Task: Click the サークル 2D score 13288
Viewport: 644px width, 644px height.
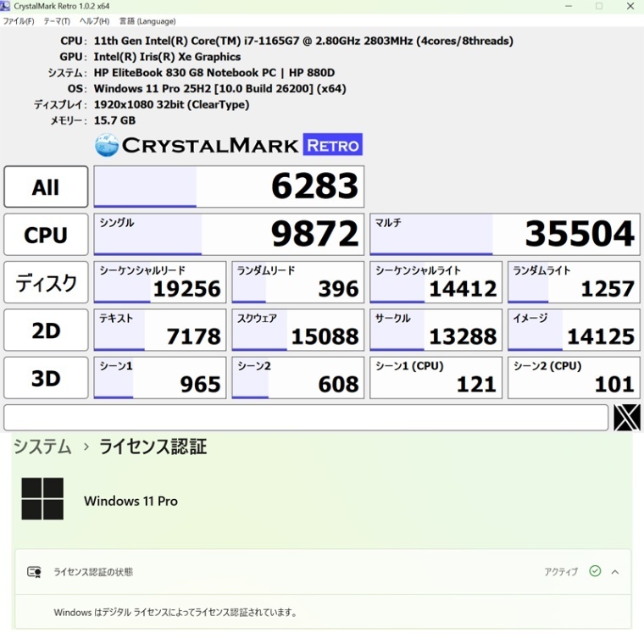Action: click(x=436, y=330)
